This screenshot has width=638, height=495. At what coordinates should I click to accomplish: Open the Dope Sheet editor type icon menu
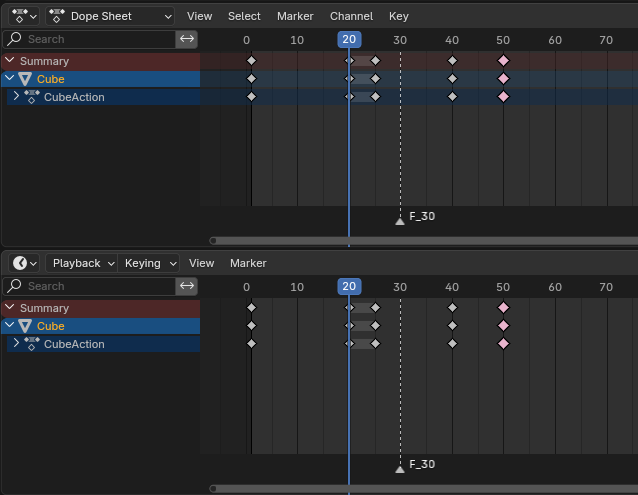(x=23, y=16)
